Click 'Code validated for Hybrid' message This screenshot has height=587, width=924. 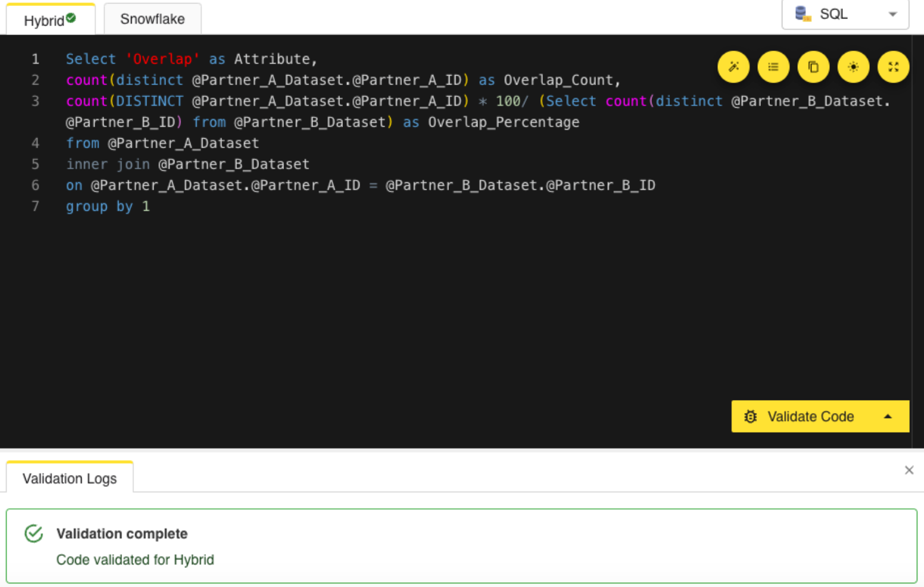point(135,560)
